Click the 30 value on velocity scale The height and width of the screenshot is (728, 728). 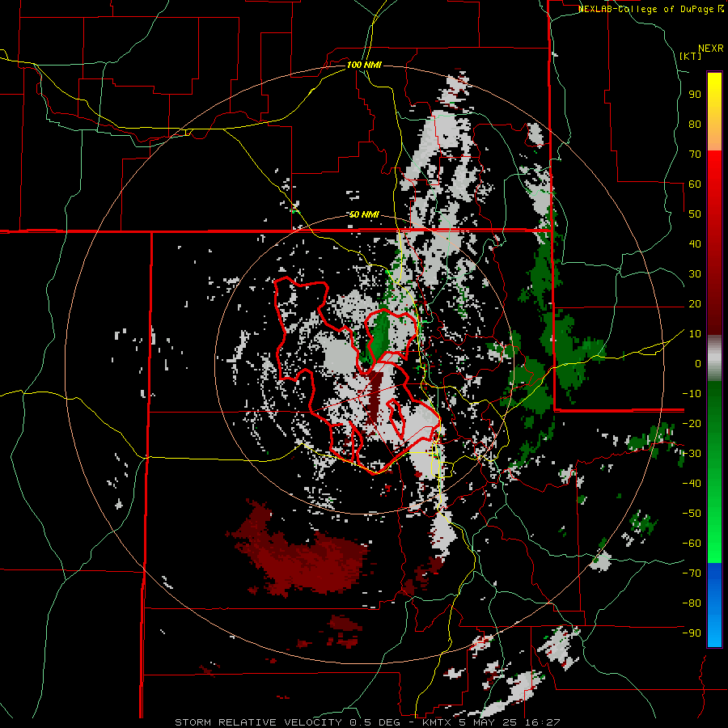[x=695, y=274]
